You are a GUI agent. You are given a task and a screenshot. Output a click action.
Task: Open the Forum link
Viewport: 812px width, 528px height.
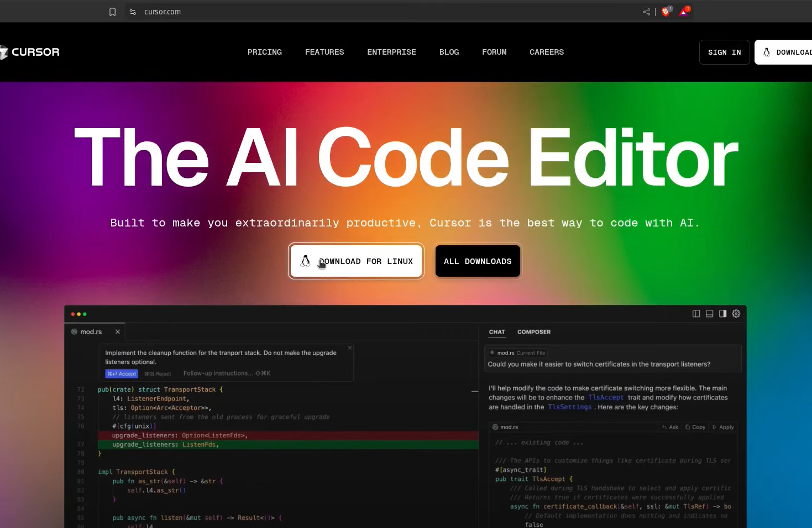(x=494, y=52)
